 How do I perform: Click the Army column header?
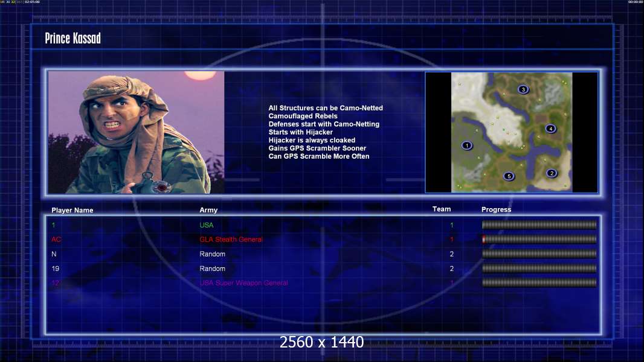(208, 210)
